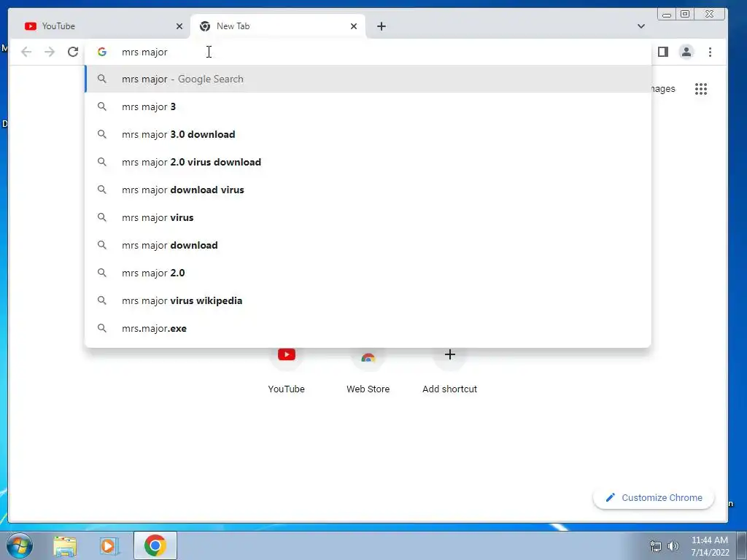Viewport: 747px width, 560px height.
Task: Open the Google apps grid
Action: pyautogui.click(x=701, y=89)
